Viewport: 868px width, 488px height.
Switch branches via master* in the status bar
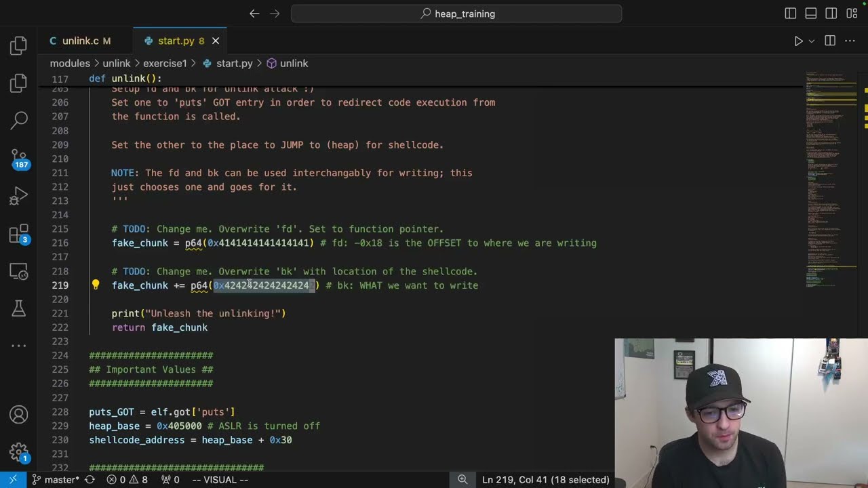pos(56,480)
